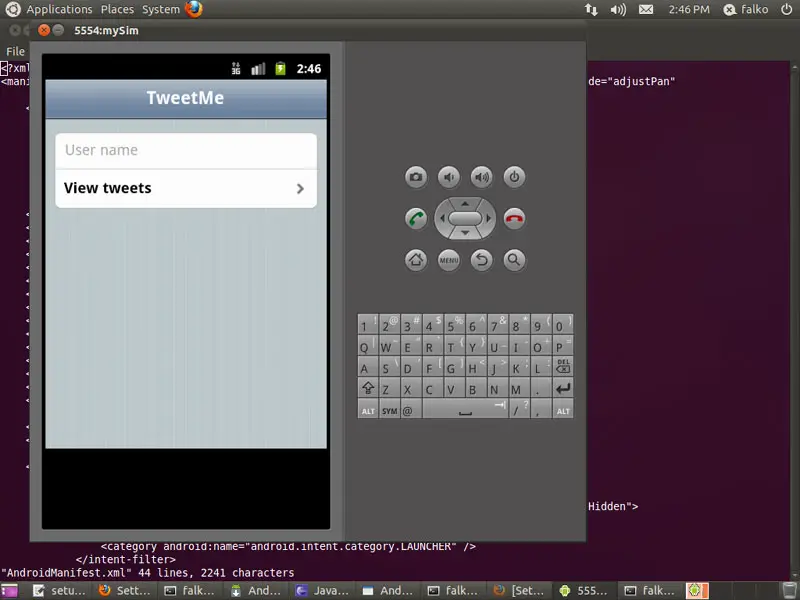The image size is (800, 600).
Task: Click the emulator home button
Action: [x=416, y=260]
